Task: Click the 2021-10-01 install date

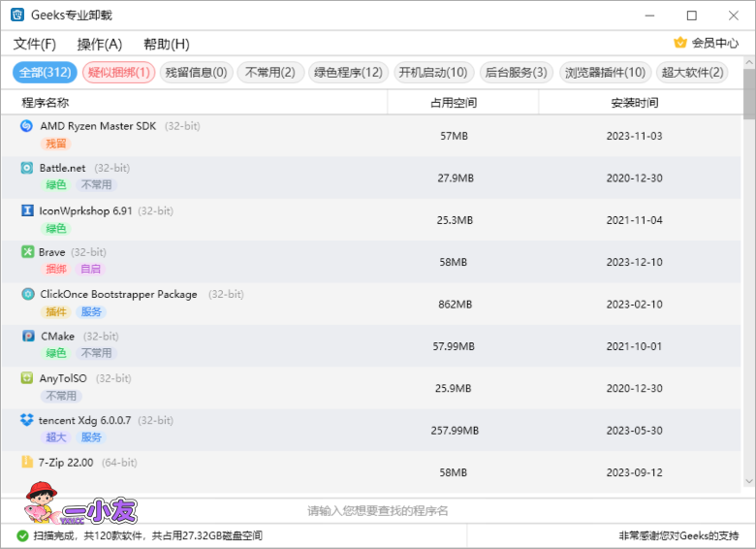Action: (x=635, y=346)
